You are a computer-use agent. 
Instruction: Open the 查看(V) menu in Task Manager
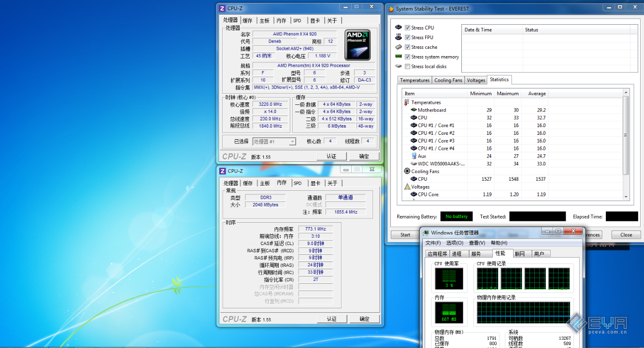tap(477, 243)
